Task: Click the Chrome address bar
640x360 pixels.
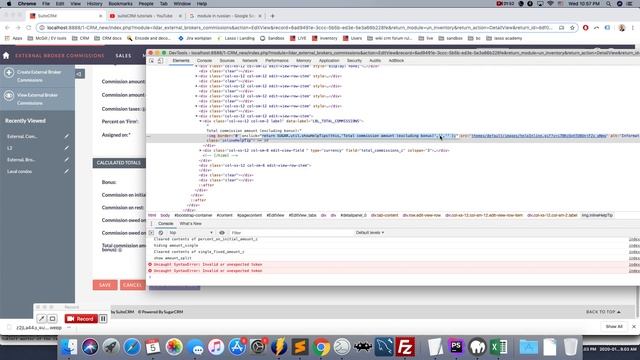Action: point(300,28)
